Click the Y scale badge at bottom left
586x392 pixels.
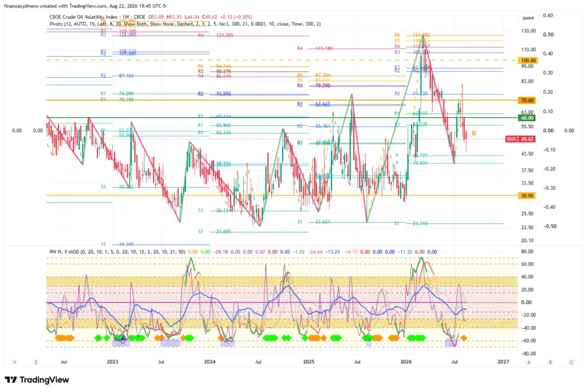pyautogui.click(x=14, y=362)
